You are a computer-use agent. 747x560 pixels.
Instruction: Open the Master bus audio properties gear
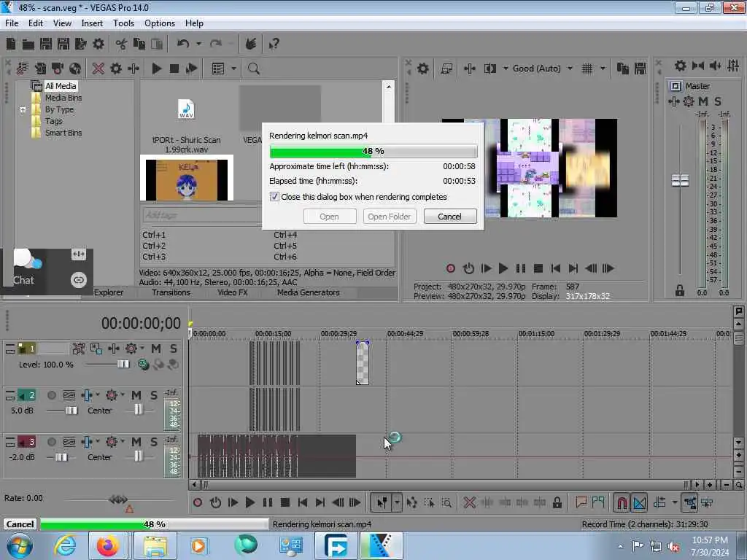tap(681, 66)
